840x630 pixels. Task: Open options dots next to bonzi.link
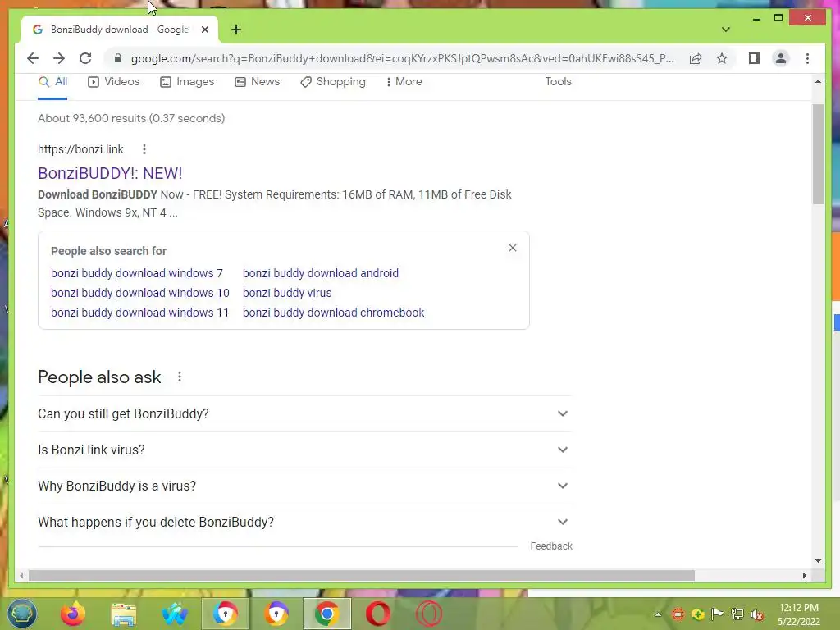pyautogui.click(x=144, y=149)
